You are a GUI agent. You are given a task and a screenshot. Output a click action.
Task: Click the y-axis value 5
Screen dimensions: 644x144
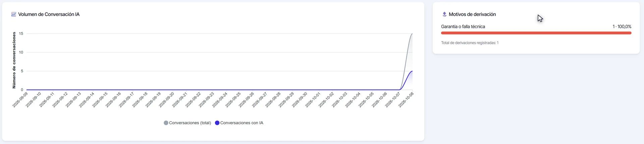point(22,71)
